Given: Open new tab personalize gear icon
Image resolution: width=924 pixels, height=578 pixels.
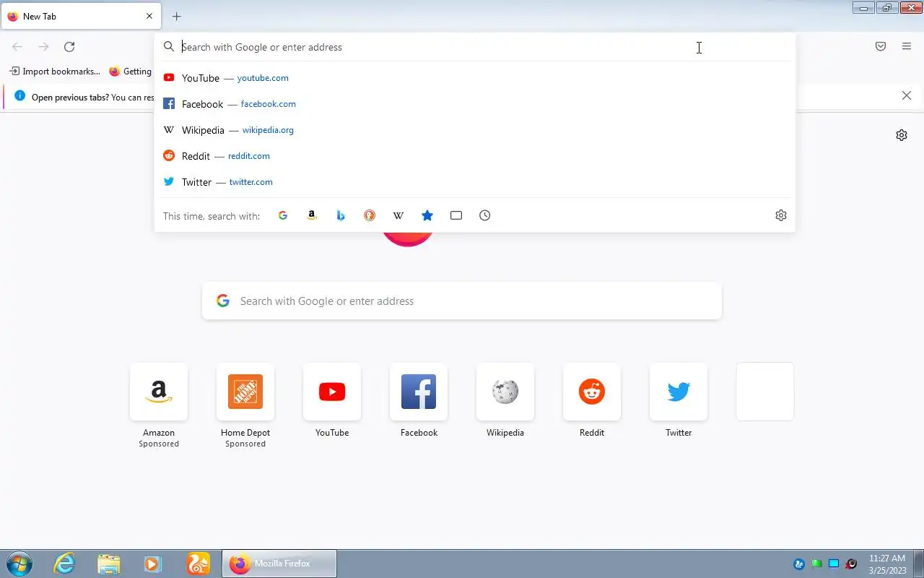Looking at the screenshot, I should tap(902, 135).
